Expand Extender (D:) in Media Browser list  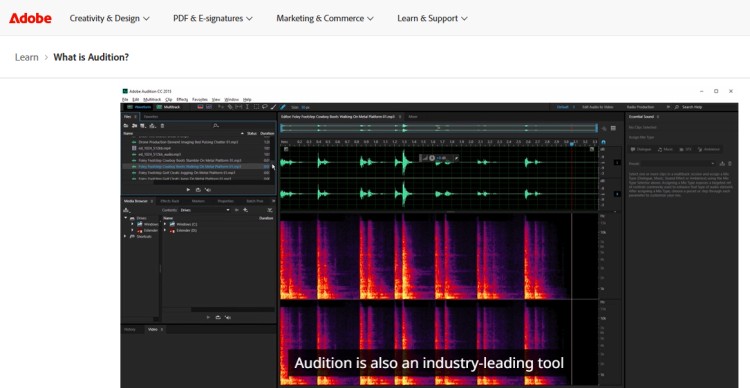[x=165, y=230]
